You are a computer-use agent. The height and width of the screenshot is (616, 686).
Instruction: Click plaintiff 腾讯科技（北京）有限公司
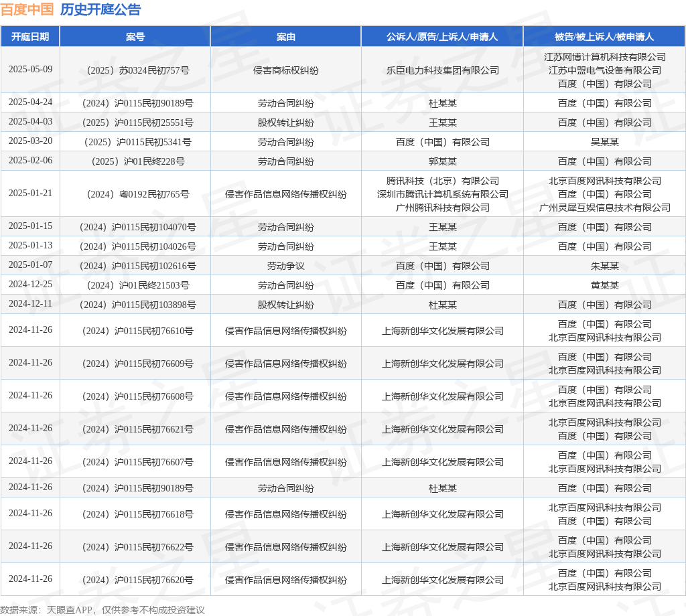tap(442, 181)
